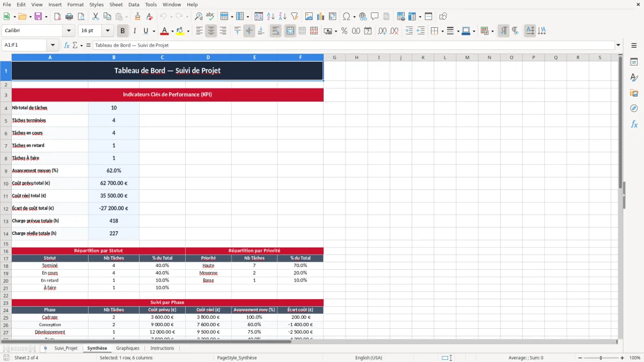This screenshot has height=362, width=644.
Task: Click the Clear Direct Formatting icon
Action: [150, 17]
